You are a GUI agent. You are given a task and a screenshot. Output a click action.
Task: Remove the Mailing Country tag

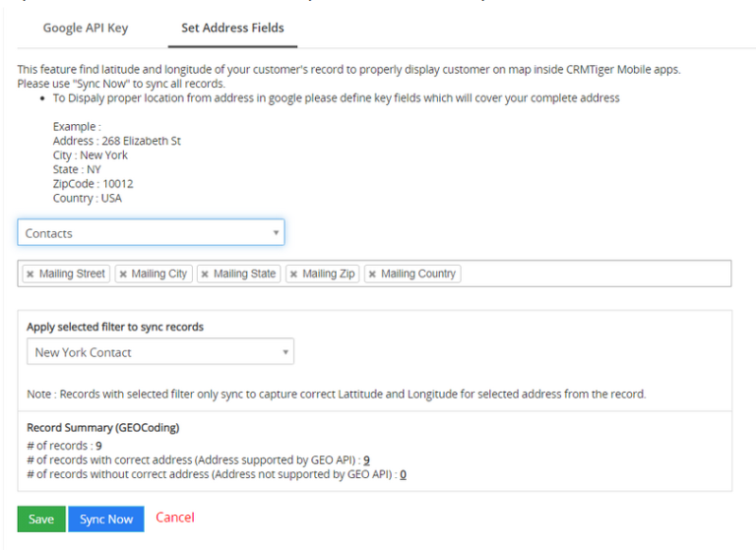[x=372, y=275]
